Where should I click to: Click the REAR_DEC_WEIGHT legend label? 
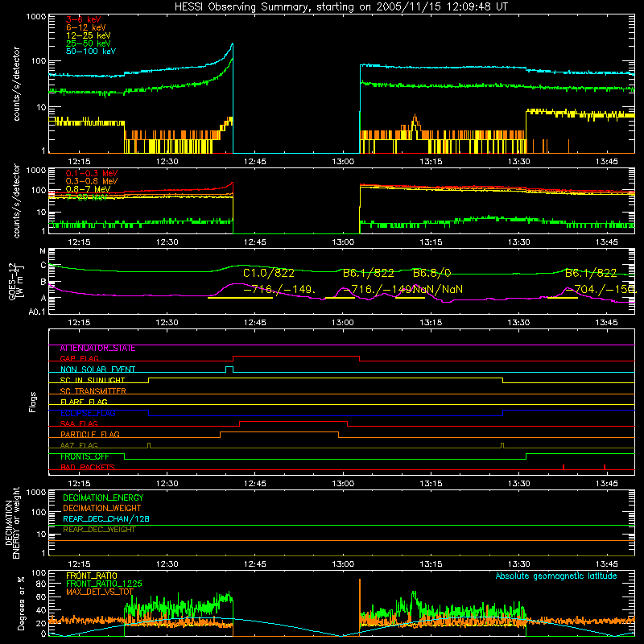pos(99,530)
